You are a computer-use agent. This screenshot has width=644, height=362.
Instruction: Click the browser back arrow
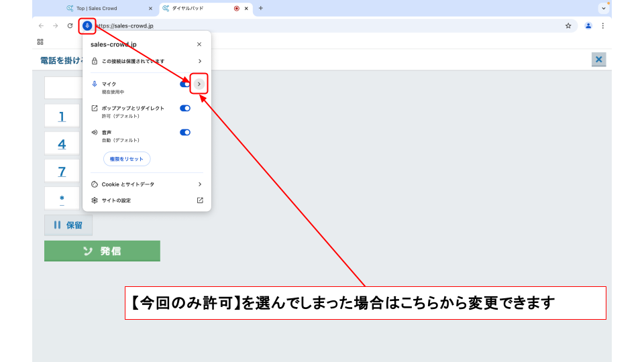tap(42, 26)
